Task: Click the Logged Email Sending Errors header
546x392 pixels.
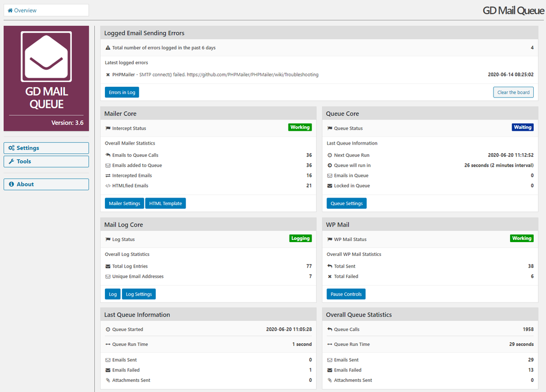Action: 145,33
